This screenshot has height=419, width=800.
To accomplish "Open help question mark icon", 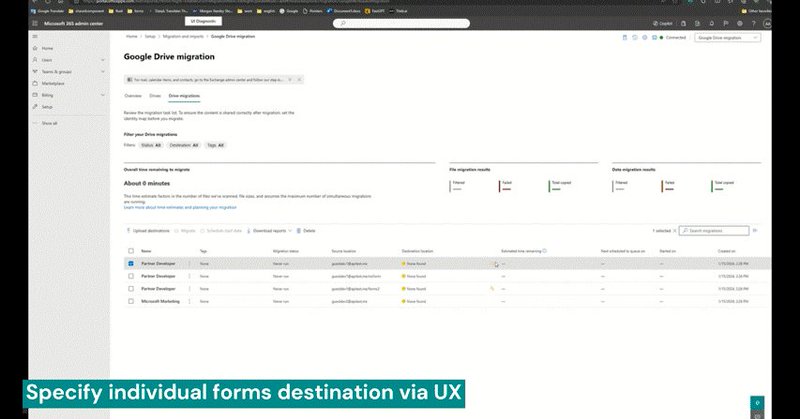I will click(753, 23).
